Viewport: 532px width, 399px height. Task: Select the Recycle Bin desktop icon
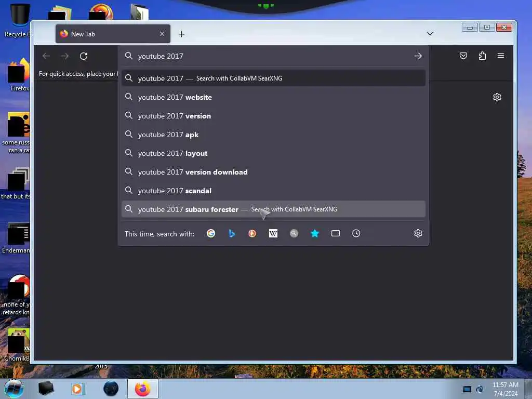pos(16,20)
